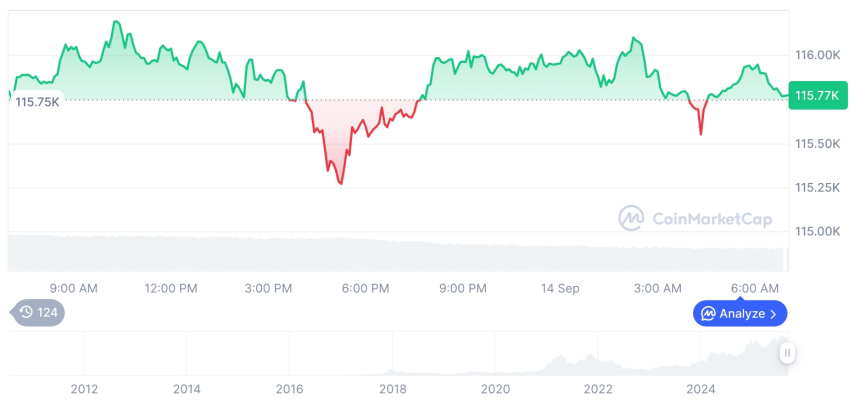
Task: Click the Analyze button's logo icon
Action: pyautogui.click(x=708, y=313)
